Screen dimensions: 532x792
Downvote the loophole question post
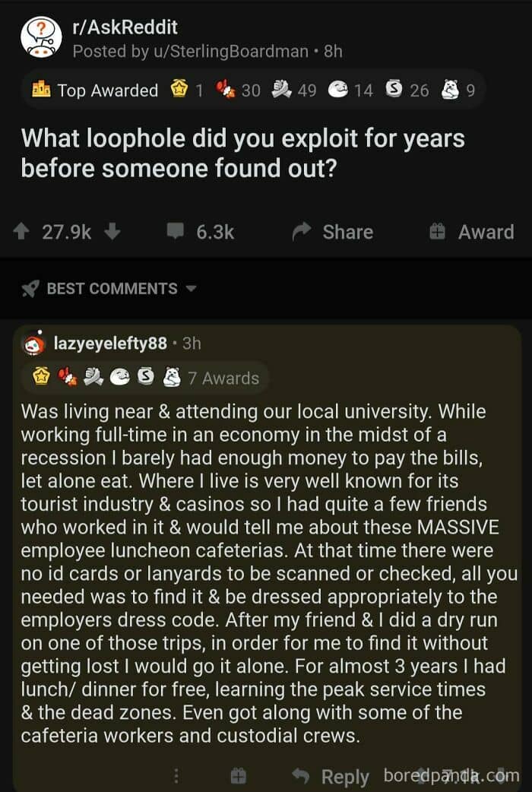tap(112, 232)
